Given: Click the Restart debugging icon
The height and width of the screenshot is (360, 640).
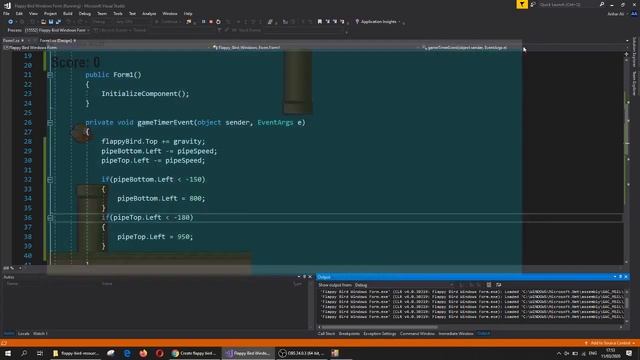Looking at the screenshot, I should coord(218,22).
